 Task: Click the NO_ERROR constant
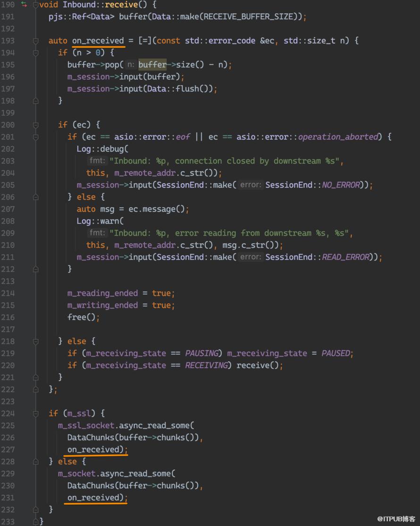coord(341,185)
